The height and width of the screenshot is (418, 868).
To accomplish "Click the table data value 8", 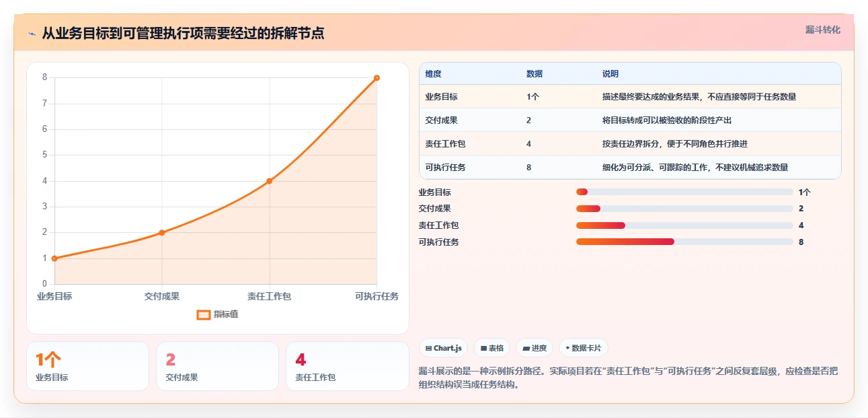I will [x=529, y=168].
